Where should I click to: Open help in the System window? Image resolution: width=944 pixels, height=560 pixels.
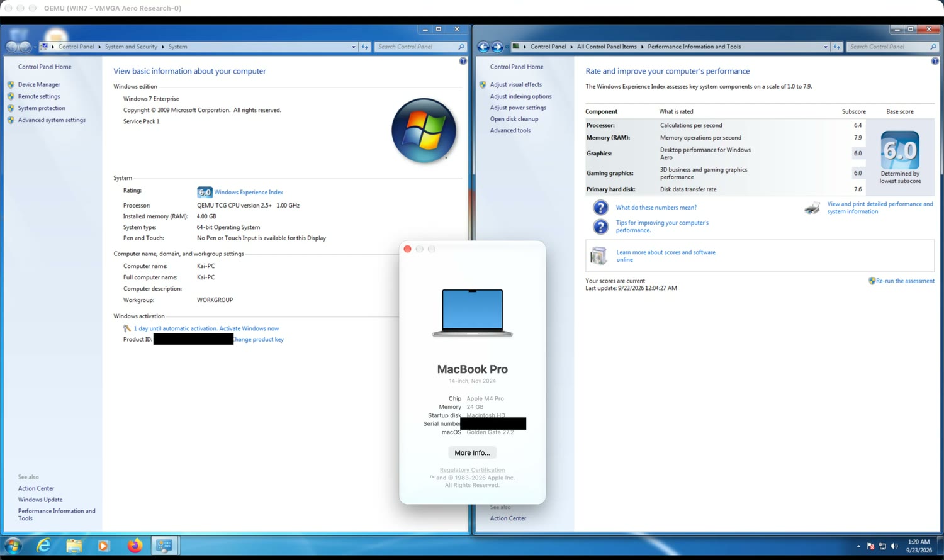click(x=463, y=61)
